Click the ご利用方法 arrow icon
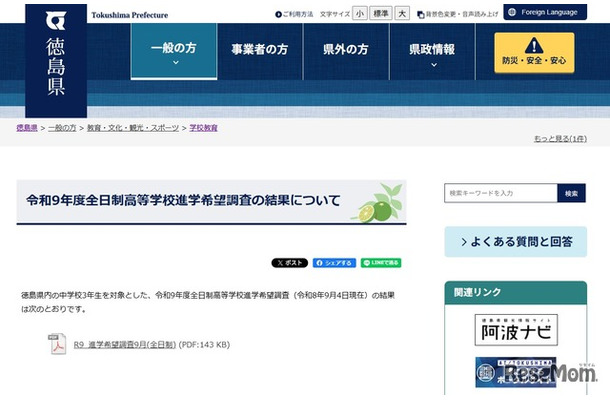The image size is (610, 400). click(x=278, y=14)
